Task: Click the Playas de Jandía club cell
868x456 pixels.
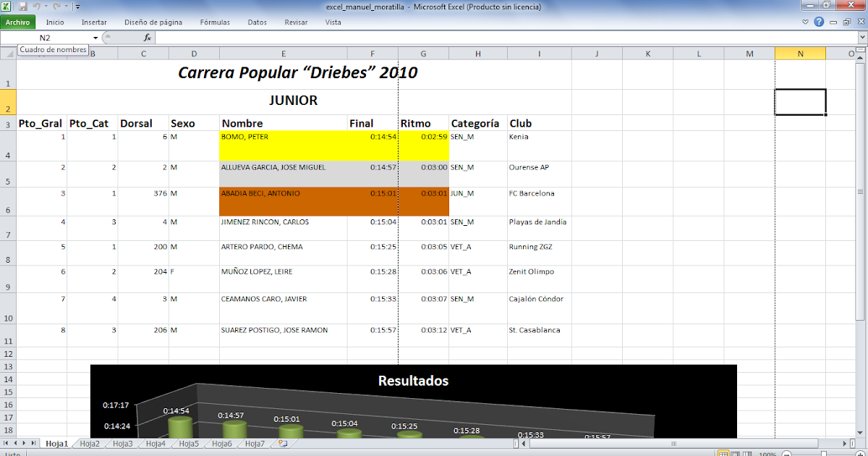Action: point(539,228)
